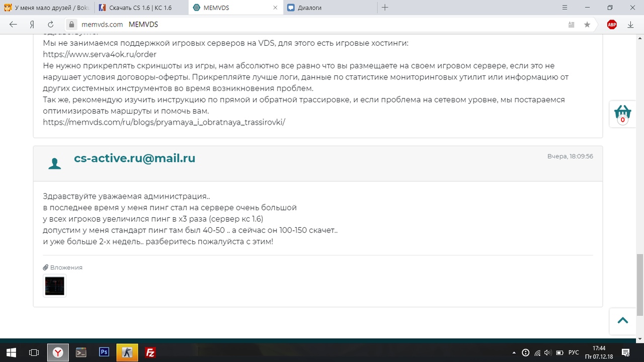
Task: Launch Photoshop from the taskbar
Action: [104, 352]
